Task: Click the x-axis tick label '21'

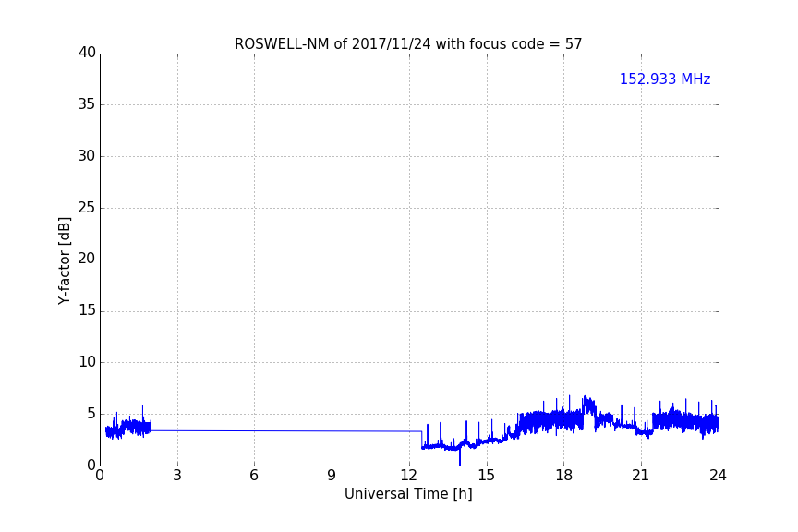Action: pyautogui.click(x=641, y=476)
